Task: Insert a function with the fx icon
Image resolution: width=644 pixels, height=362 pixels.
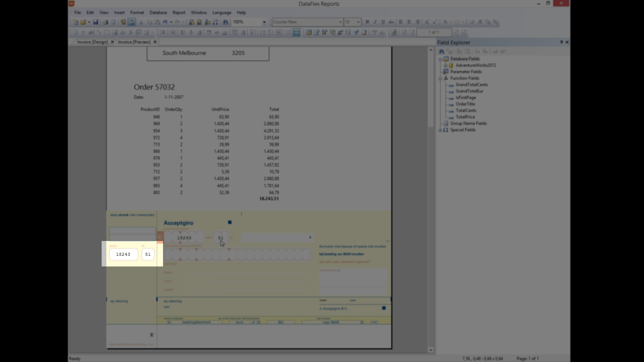Action: click(131, 33)
